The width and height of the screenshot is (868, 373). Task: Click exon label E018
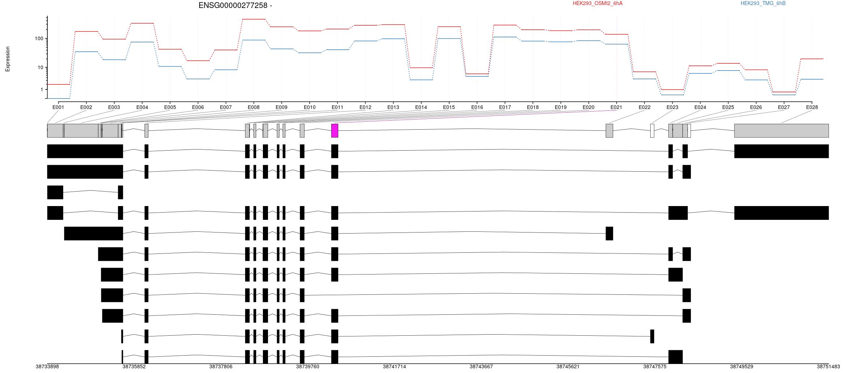click(533, 107)
